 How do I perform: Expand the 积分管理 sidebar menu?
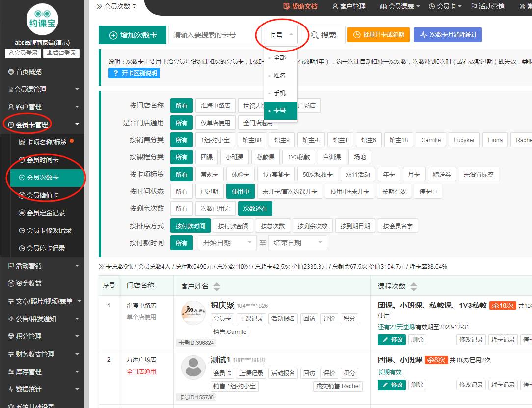click(x=42, y=336)
